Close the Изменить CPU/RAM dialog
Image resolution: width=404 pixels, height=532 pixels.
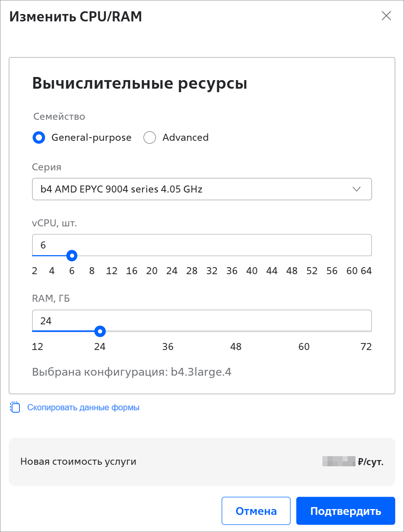386,16
